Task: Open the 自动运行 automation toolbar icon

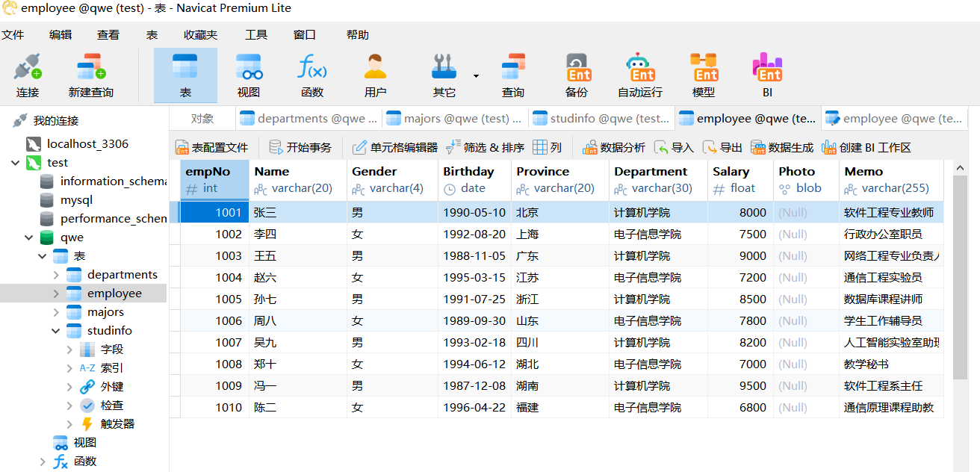Action: pos(640,75)
